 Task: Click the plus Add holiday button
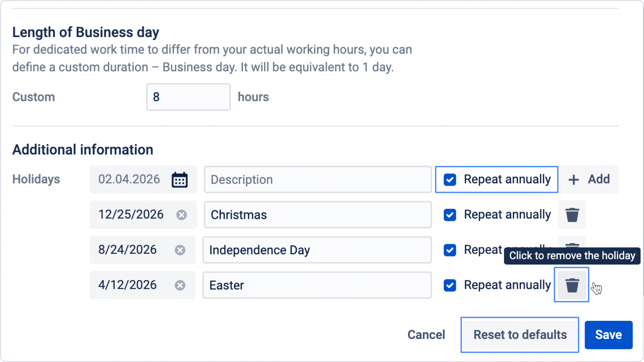(x=589, y=179)
